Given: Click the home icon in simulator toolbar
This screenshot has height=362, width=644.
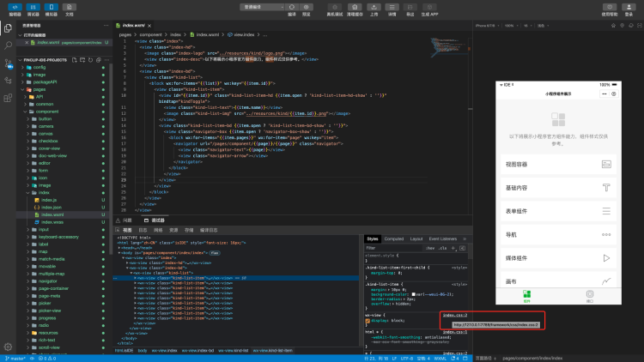Looking at the screenshot, I should [613, 26].
